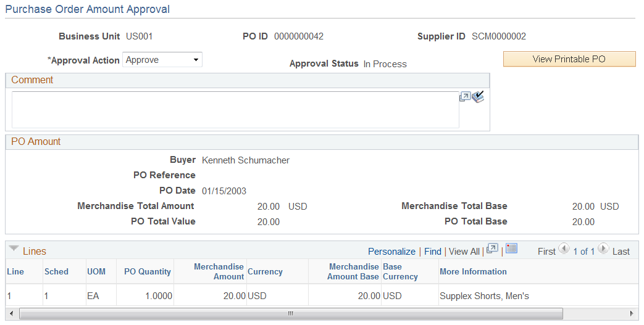The width and height of the screenshot is (644, 325).
Task: Select PO ID value 0000000042
Action: (299, 36)
